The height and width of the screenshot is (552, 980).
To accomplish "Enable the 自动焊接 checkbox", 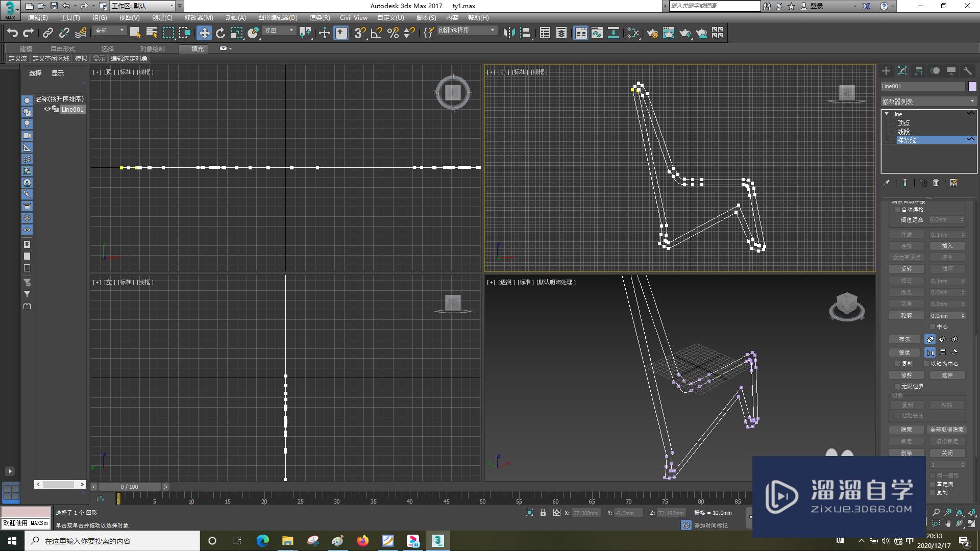I will 897,210.
